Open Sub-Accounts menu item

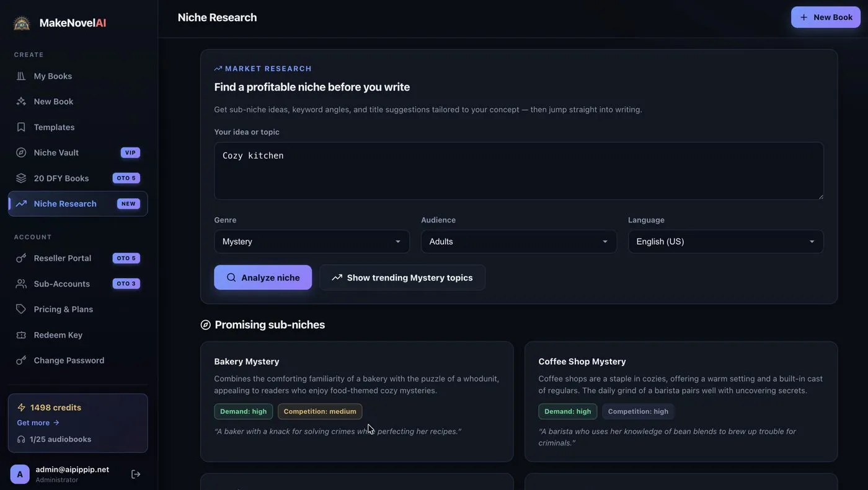pyautogui.click(x=78, y=284)
